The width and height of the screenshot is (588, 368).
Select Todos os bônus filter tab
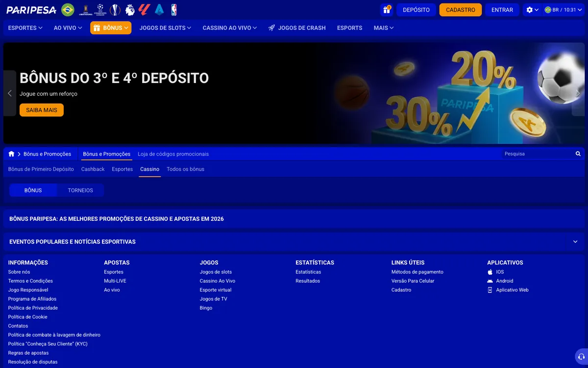[x=185, y=169]
